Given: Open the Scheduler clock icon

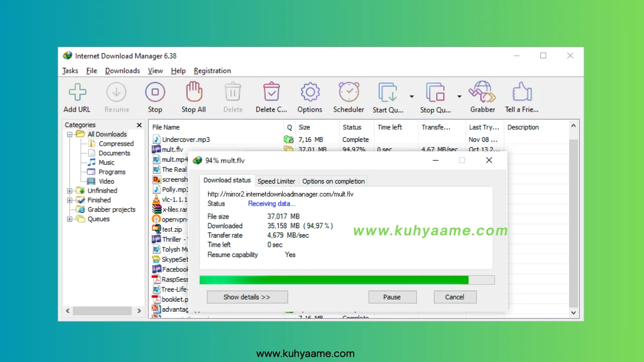Looking at the screenshot, I should 349,93.
